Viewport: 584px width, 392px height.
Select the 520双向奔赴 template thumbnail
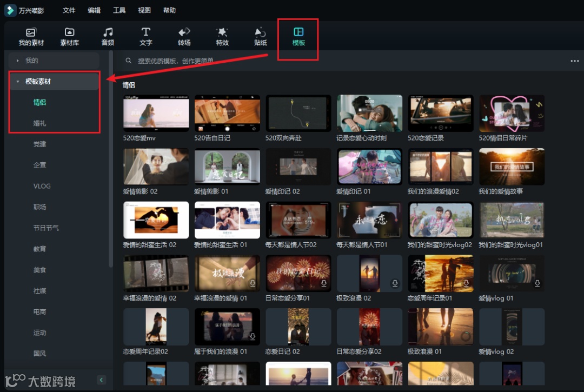coord(298,113)
